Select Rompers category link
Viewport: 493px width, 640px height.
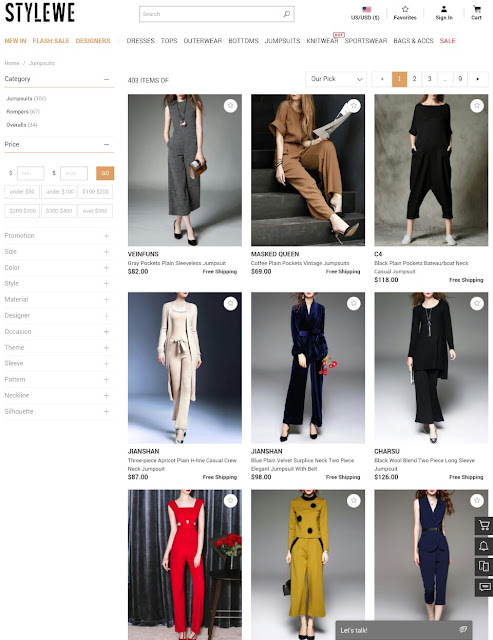pyautogui.click(x=23, y=111)
